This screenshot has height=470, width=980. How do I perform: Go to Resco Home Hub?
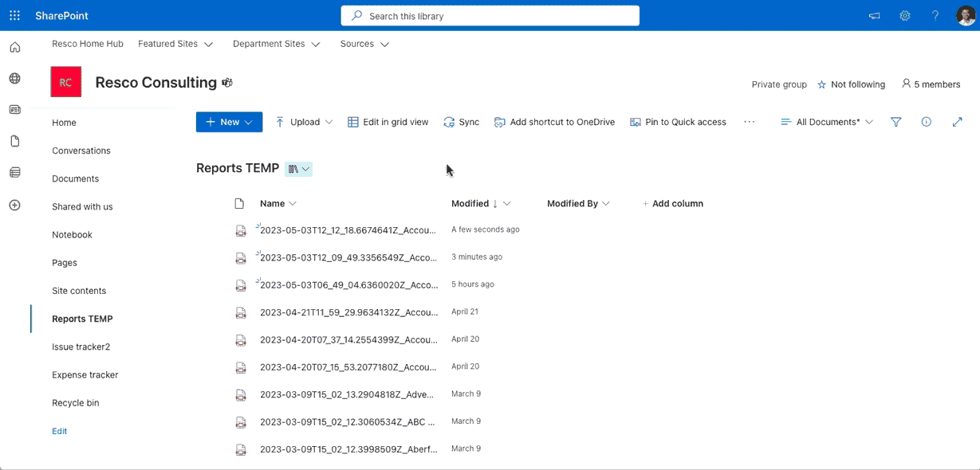(x=88, y=44)
